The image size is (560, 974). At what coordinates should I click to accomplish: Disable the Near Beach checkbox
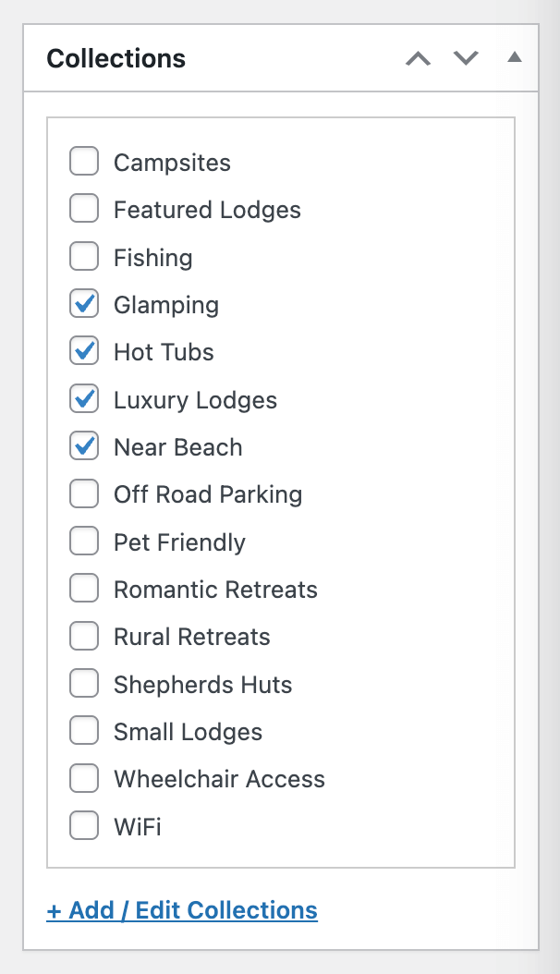(84, 447)
